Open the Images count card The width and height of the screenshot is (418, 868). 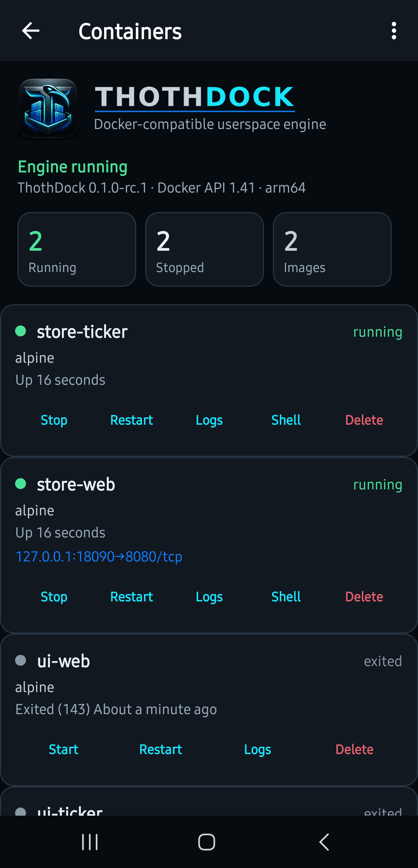[332, 249]
